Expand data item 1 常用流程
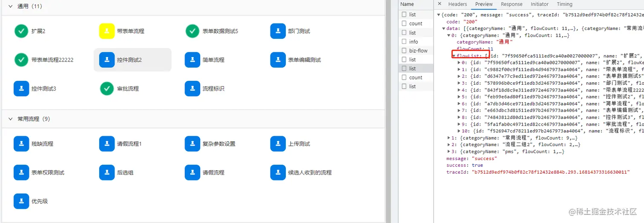This screenshot has height=223, width=644. [449, 138]
